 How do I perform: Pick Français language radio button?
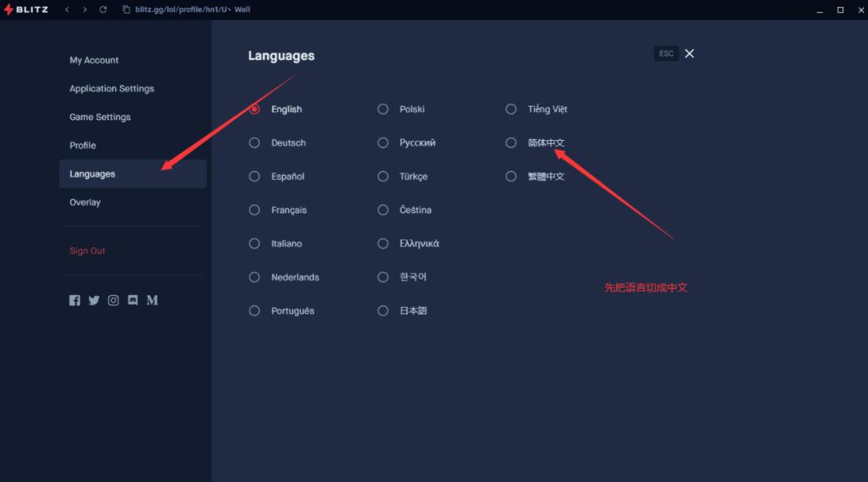pos(254,210)
